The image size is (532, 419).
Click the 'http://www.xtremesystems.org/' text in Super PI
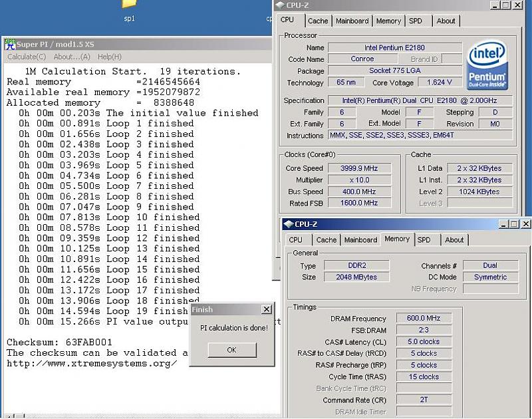coord(92,363)
